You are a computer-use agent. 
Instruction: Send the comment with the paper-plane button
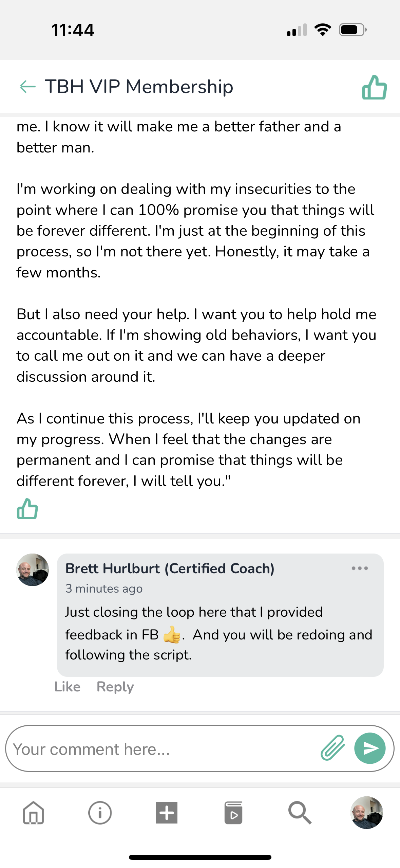click(x=369, y=748)
